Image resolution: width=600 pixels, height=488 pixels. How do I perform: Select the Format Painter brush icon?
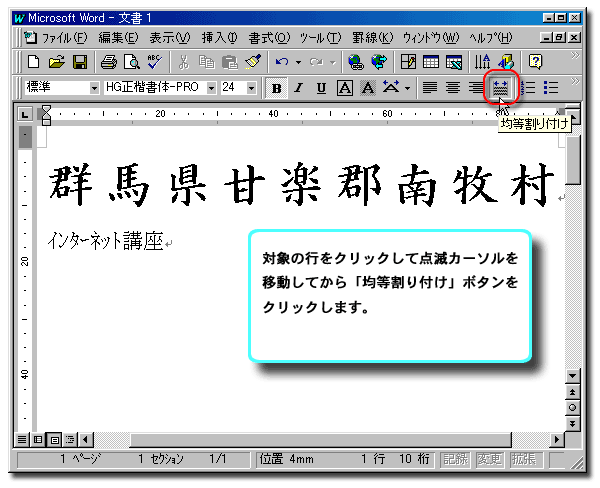point(253,62)
